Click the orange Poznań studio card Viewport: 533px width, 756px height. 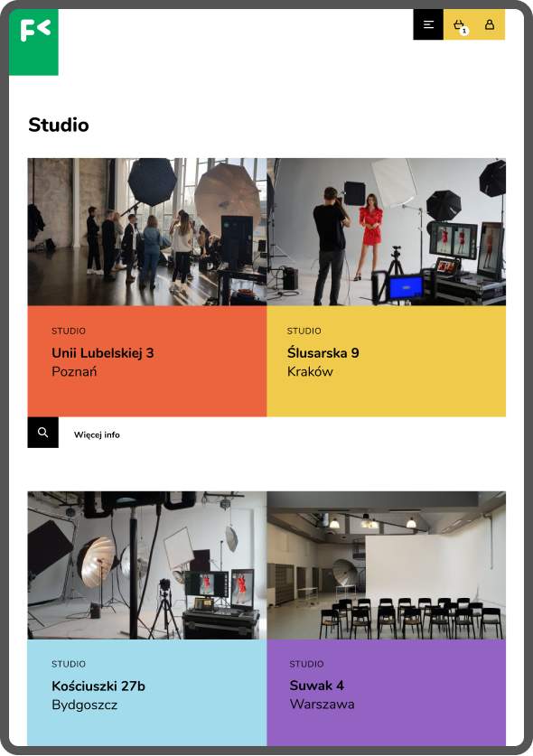(x=147, y=361)
